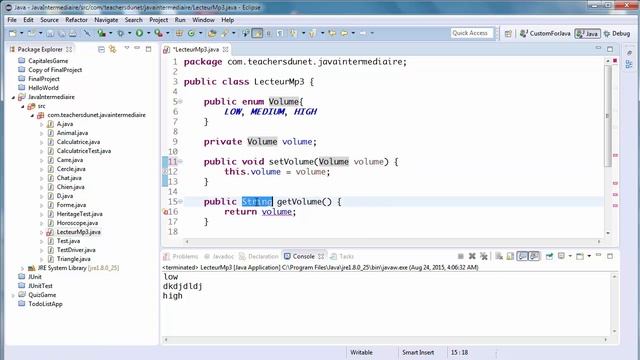This screenshot has height=360, width=640.
Task: Toggle Mark Occurrences in toolbar
Action: tap(258, 33)
